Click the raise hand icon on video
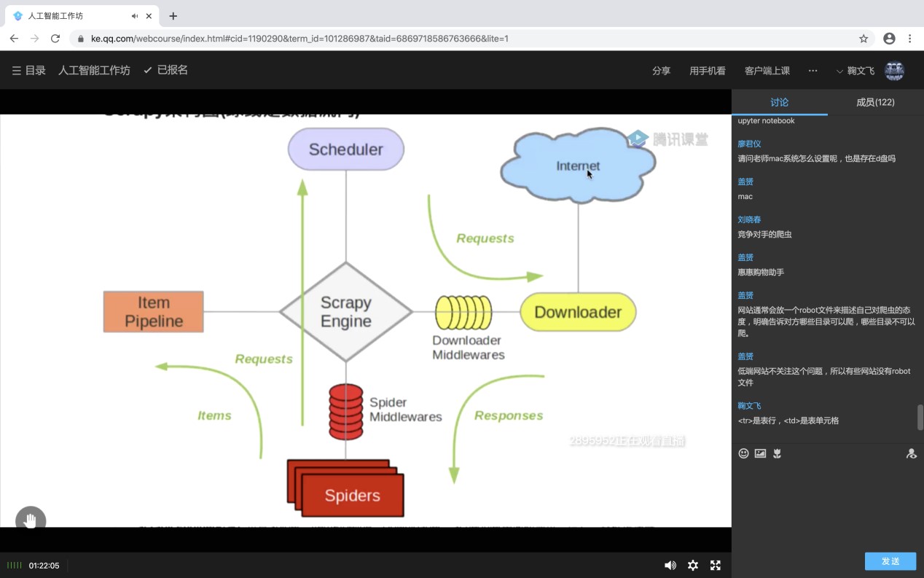Viewport: 924px width, 578px height. (x=31, y=520)
